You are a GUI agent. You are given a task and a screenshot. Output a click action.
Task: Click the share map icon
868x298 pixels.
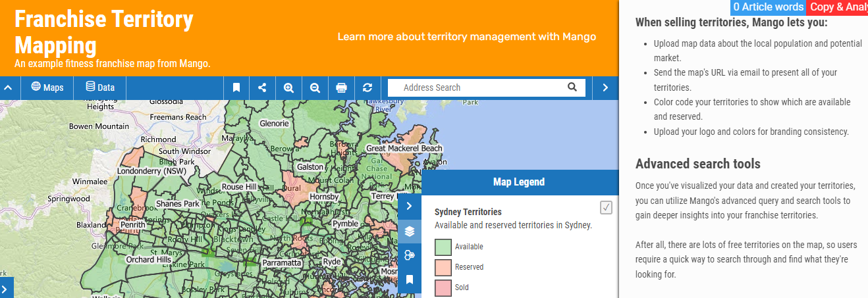pyautogui.click(x=262, y=87)
